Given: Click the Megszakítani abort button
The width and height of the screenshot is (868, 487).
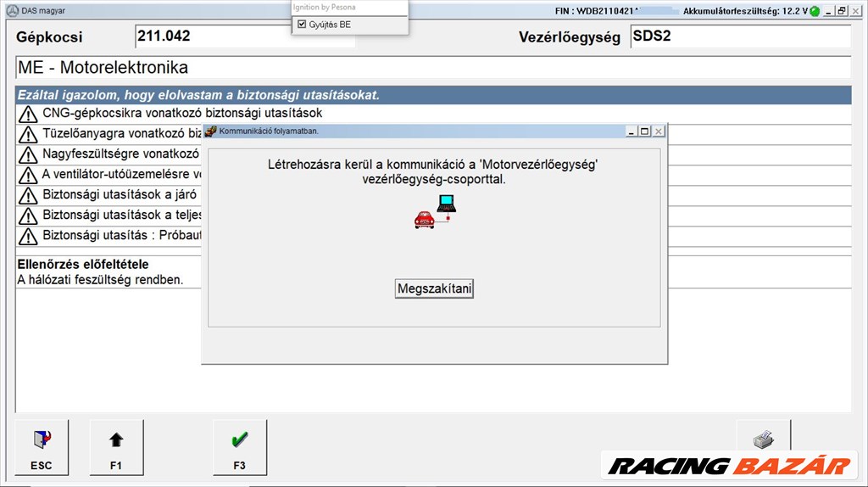Looking at the screenshot, I should (x=434, y=288).
